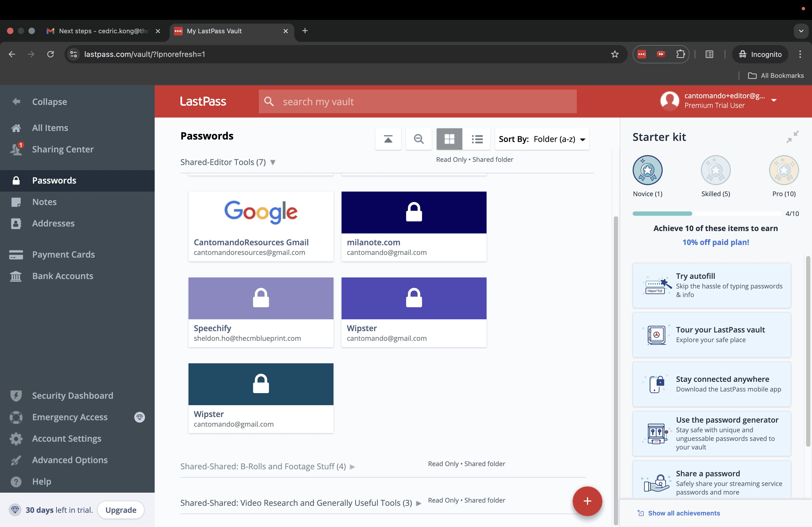Select the Pro badge icon

784,170
